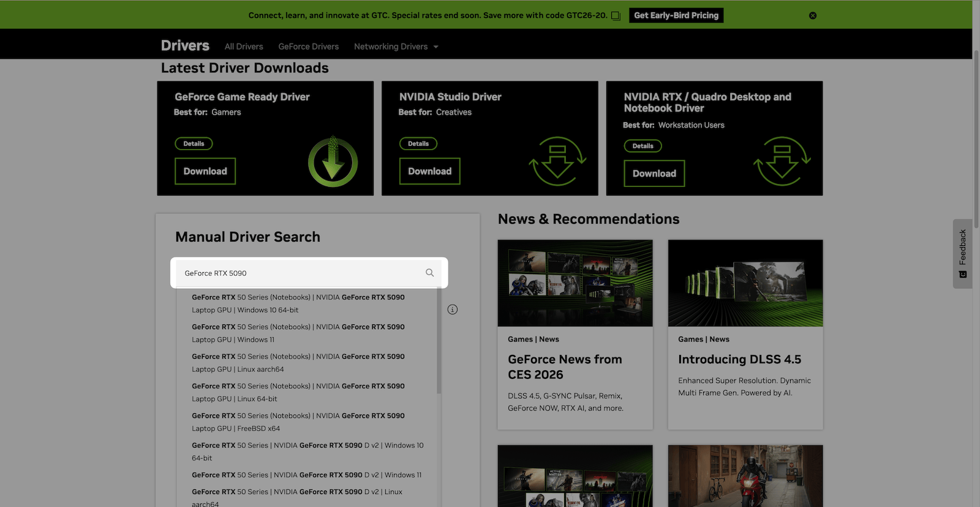Show Details for GeForce Game Ready Driver
The height and width of the screenshot is (507, 980).
[194, 143]
